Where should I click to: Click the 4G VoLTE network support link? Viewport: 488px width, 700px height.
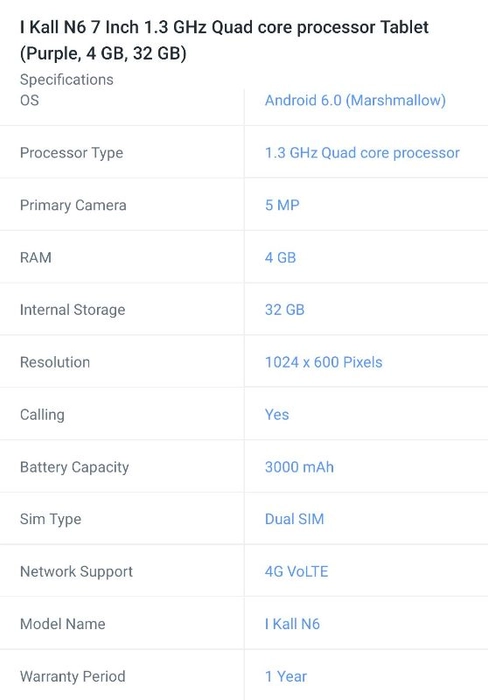[296, 571]
